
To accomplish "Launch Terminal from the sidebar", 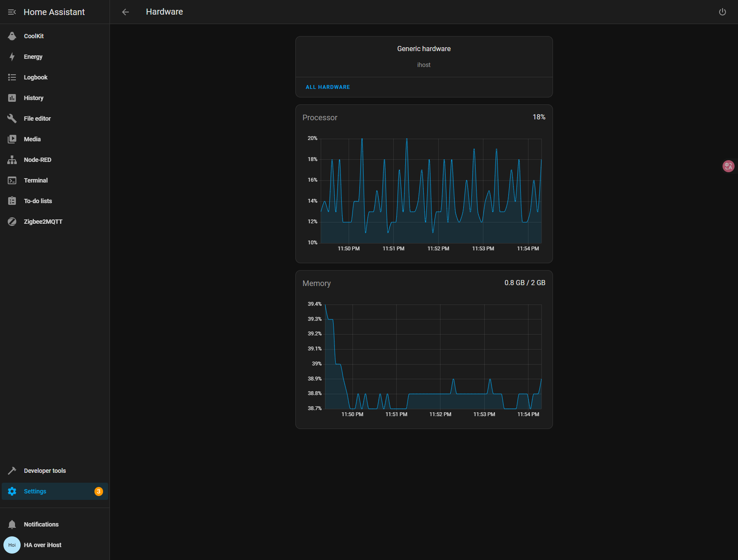I will 35,180.
